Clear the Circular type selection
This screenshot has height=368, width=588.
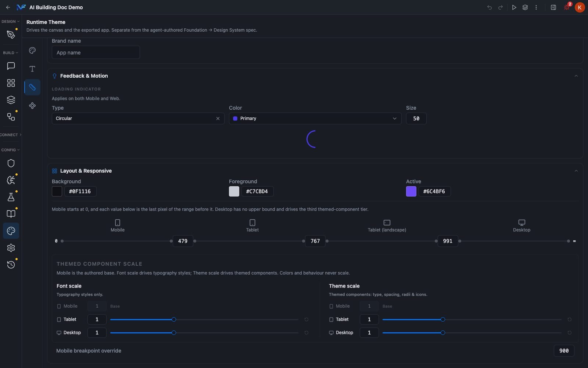[218, 118]
